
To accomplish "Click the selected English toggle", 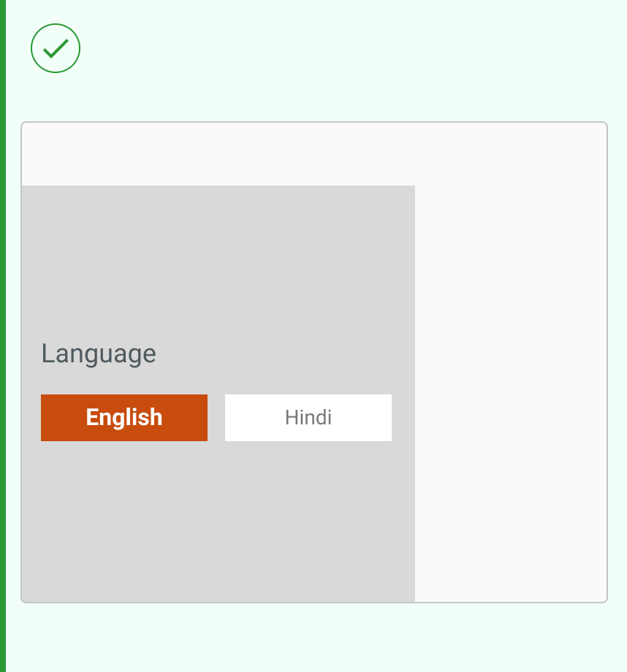I will tap(124, 418).
